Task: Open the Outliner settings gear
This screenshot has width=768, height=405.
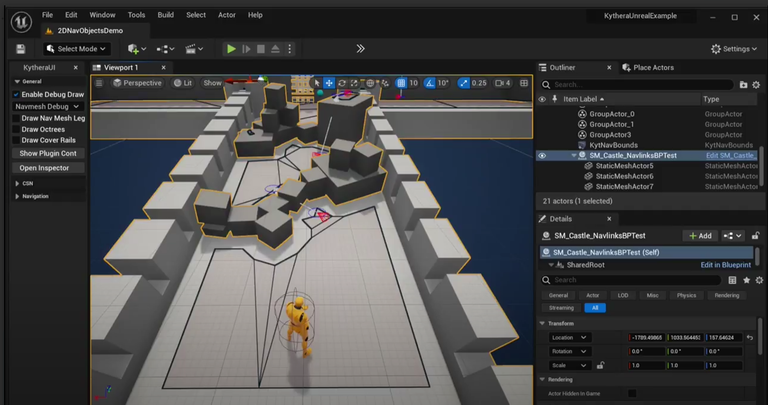Action: point(754,85)
